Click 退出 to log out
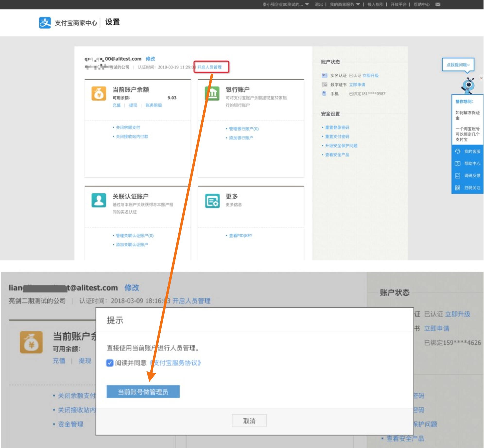484x448 pixels. (x=319, y=4)
